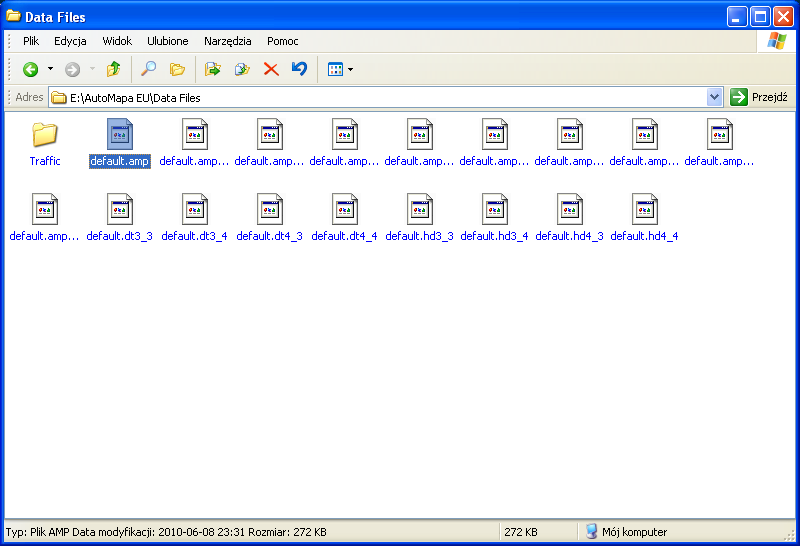Delete selected file with red X icon
The image size is (800, 546).
270,69
